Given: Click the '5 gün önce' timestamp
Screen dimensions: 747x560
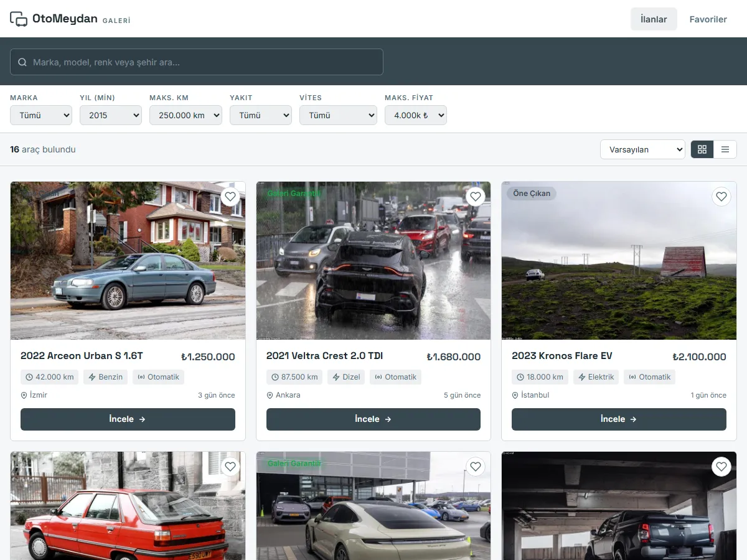Looking at the screenshot, I should click(x=463, y=395).
